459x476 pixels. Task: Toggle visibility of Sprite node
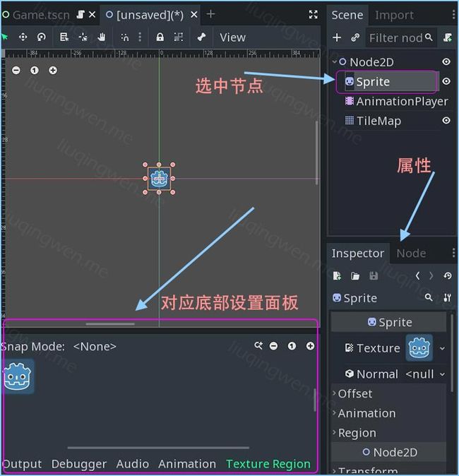[x=446, y=81]
